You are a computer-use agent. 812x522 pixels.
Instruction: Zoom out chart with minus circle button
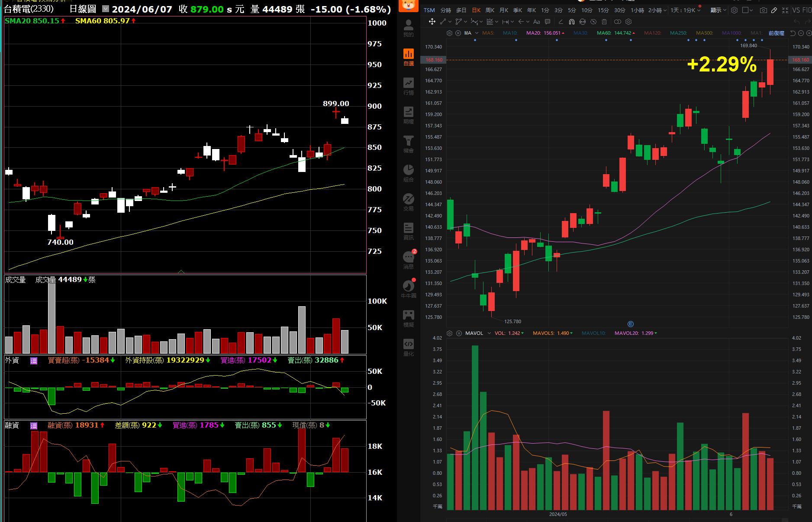(801, 33)
